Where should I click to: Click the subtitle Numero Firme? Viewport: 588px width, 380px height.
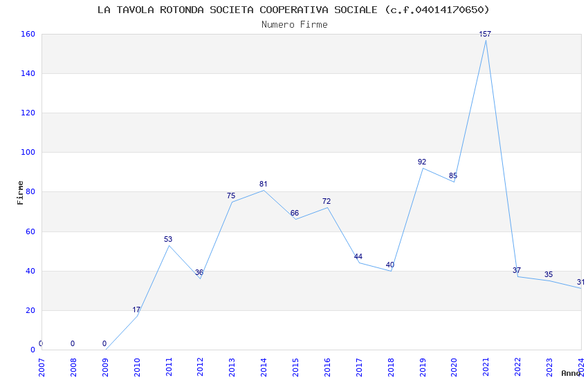(x=295, y=25)
